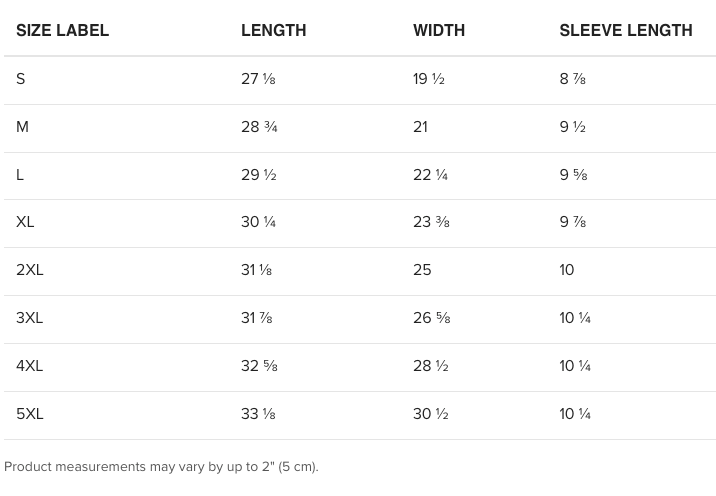Click the 26 ⅝ width for 3XL
The height and width of the screenshot is (496, 716).
point(431,318)
